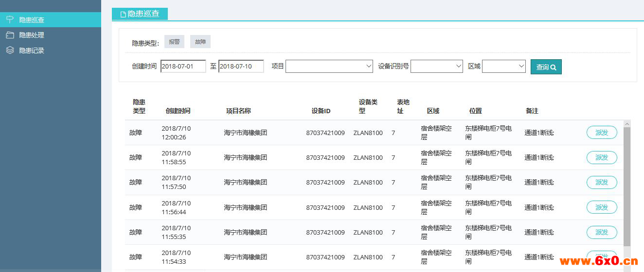Open 隐患处理 in the sidebar menu
Image resolution: width=644 pixels, height=272 pixels.
(x=32, y=35)
